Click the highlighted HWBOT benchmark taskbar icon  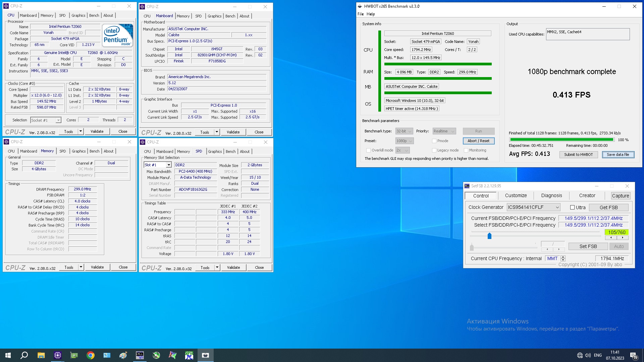point(206,355)
